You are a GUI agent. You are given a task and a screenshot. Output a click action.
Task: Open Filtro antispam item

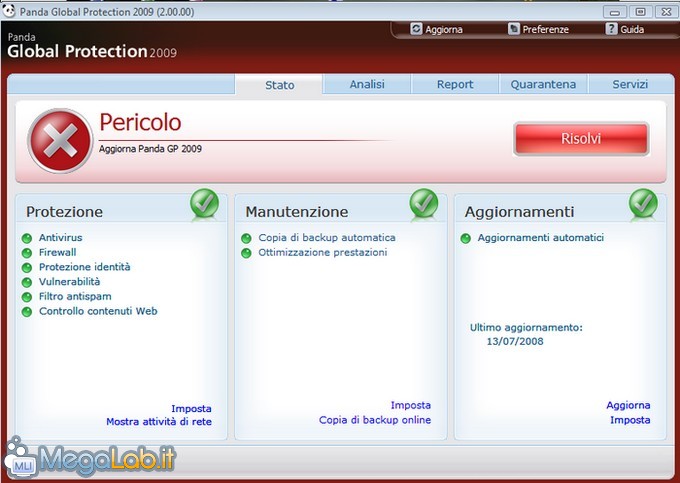[75, 297]
